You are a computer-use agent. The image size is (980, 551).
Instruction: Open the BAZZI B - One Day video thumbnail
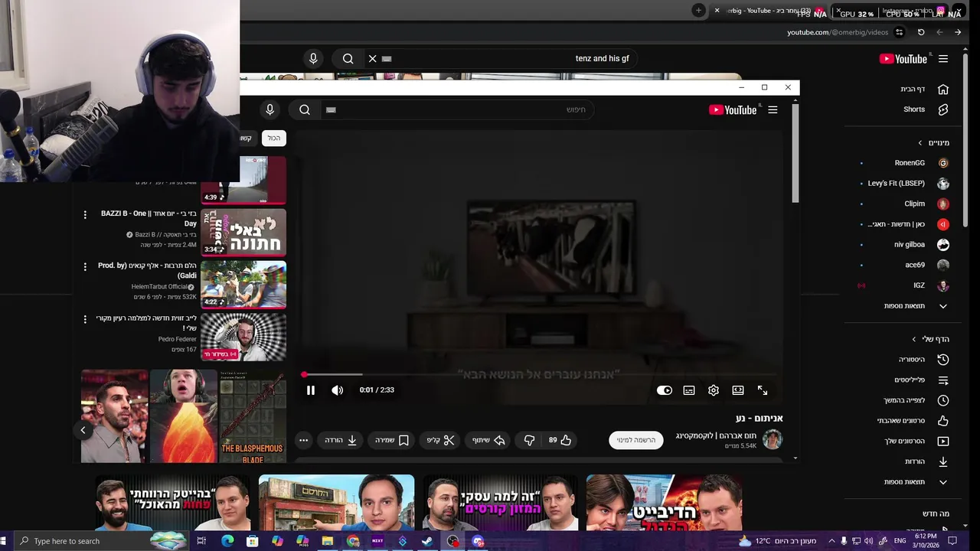(243, 233)
